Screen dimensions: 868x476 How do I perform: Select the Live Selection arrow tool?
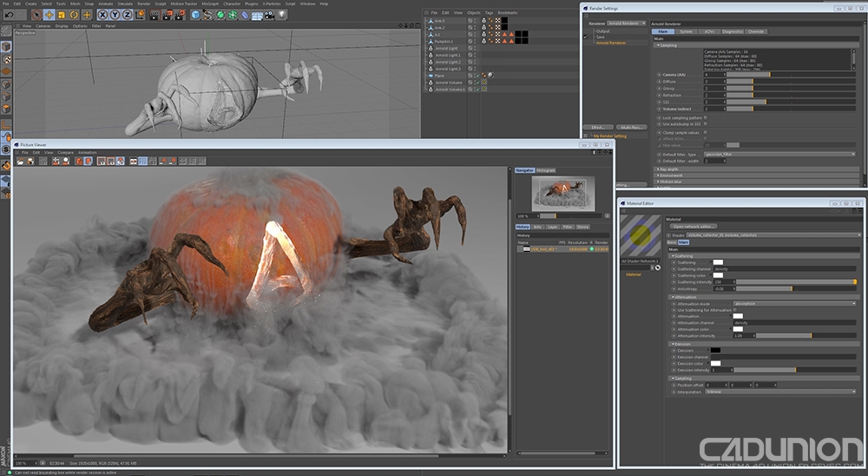pyautogui.click(x=36, y=15)
